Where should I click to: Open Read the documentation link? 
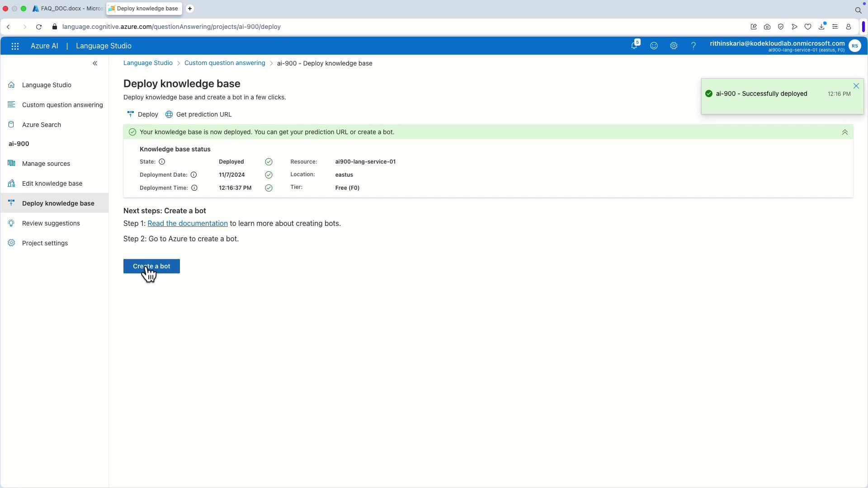coord(187,224)
